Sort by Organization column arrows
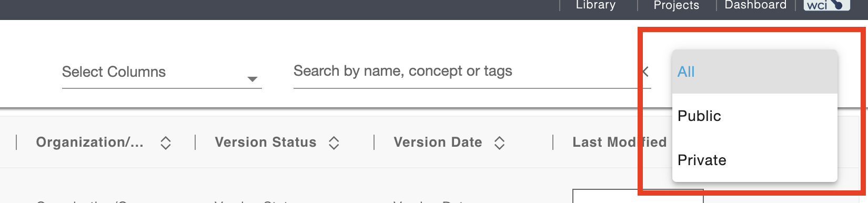The image size is (868, 203). point(166,143)
